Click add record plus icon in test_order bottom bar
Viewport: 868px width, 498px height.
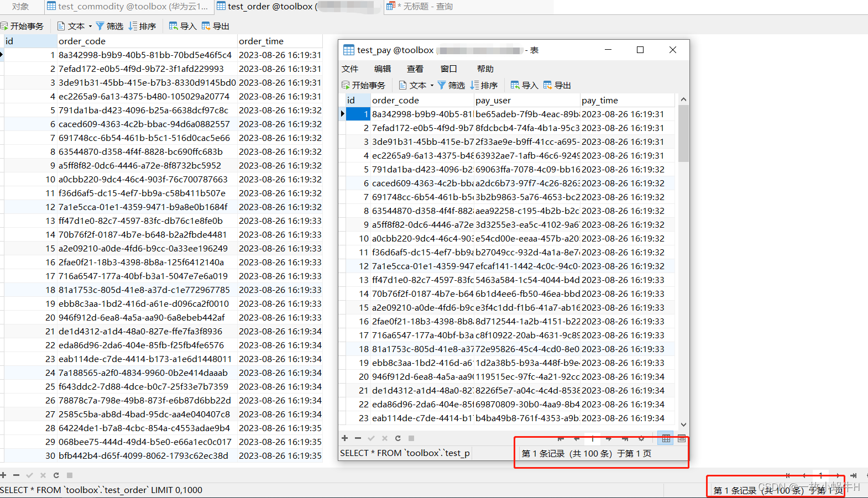pyautogui.click(x=3, y=475)
